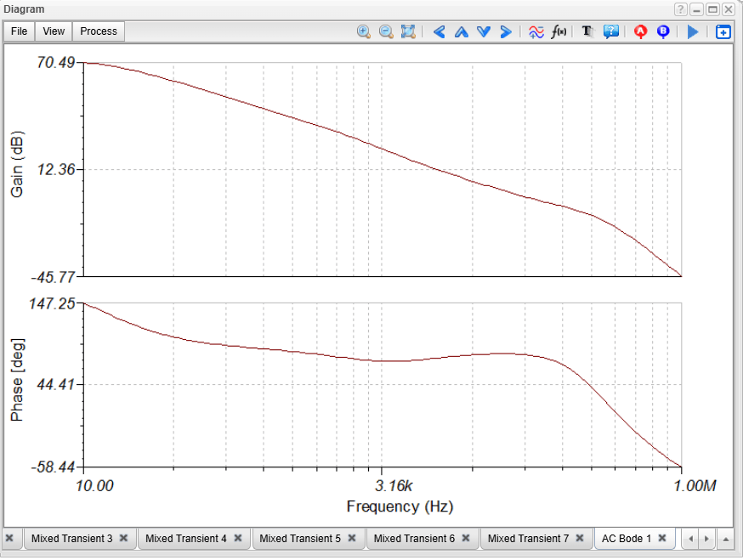Open the Process menu
Image resolution: width=743 pixels, height=560 pixels.
tap(99, 31)
